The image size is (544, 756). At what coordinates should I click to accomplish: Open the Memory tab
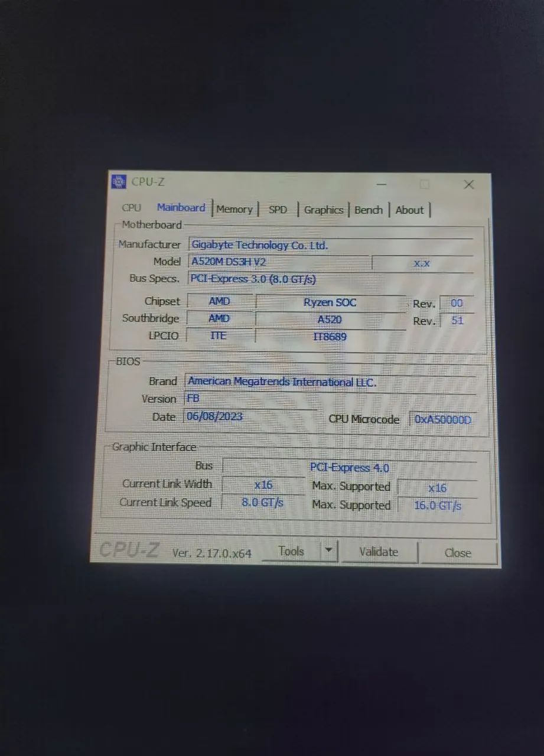coord(235,209)
